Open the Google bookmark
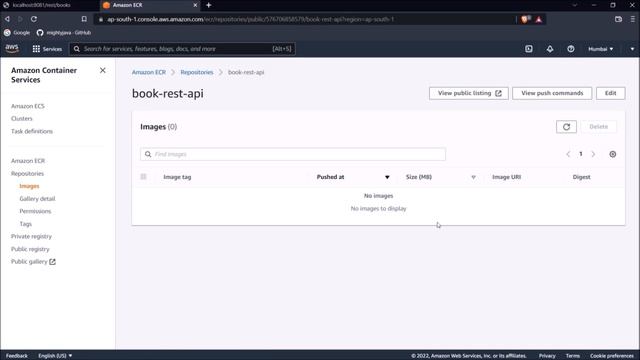 (17, 33)
